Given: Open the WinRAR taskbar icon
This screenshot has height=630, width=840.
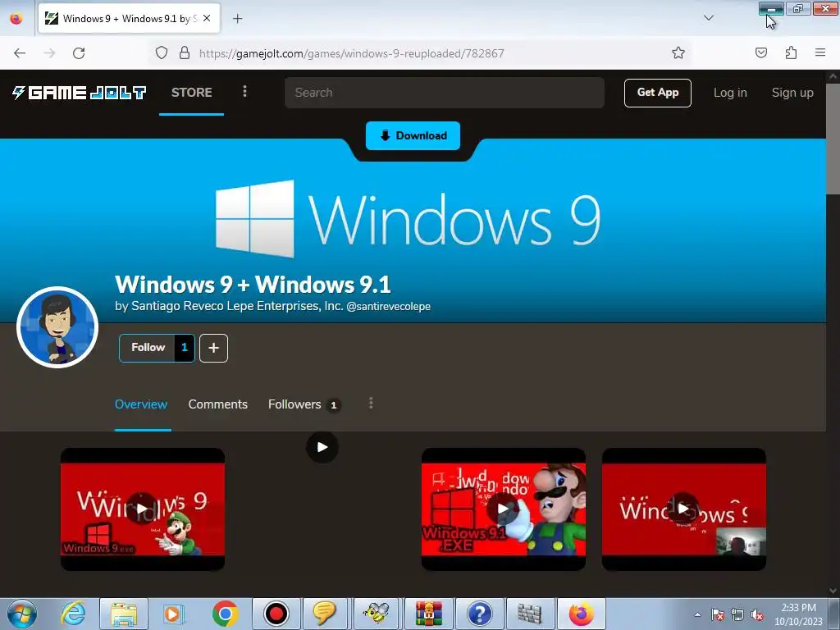Looking at the screenshot, I should point(428,614).
